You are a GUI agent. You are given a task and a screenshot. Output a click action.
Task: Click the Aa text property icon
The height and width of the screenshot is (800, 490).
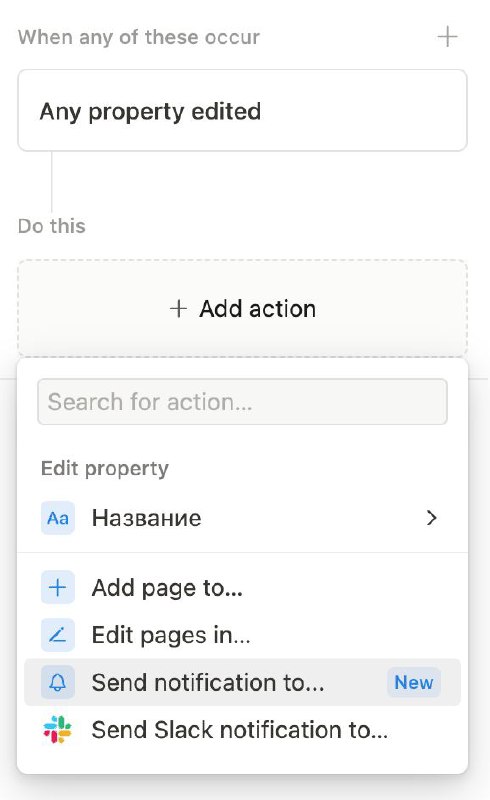coord(58,518)
